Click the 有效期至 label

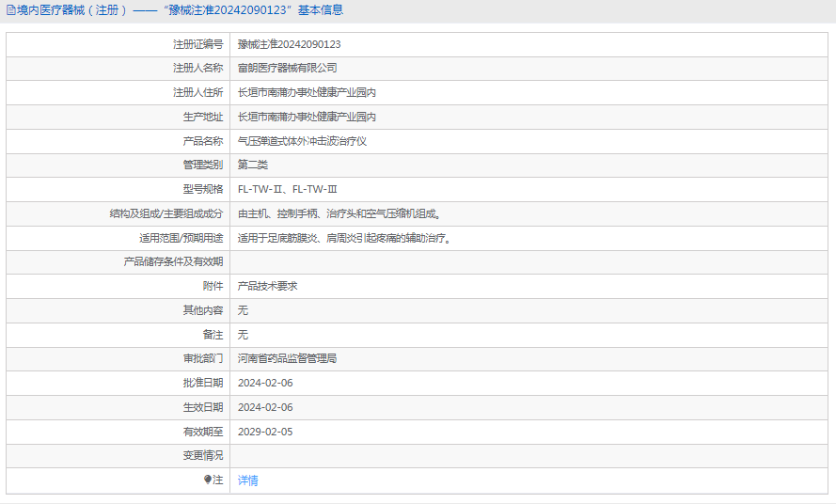[x=203, y=432]
